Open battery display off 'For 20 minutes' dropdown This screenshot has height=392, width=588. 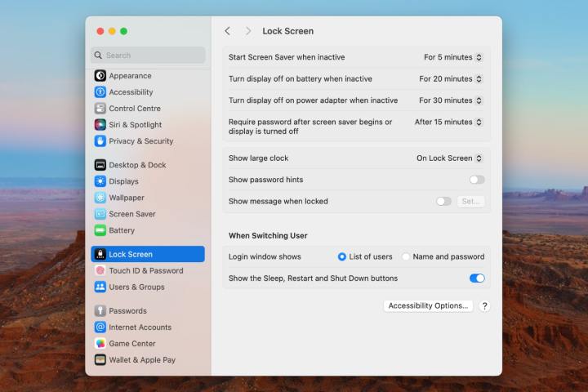(450, 78)
